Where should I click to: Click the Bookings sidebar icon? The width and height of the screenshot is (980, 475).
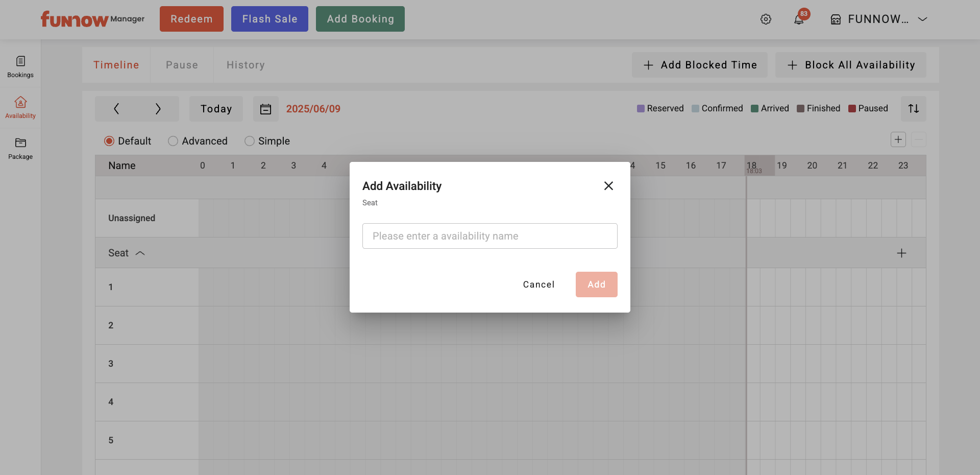pyautogui.click(x=20, y=66)
